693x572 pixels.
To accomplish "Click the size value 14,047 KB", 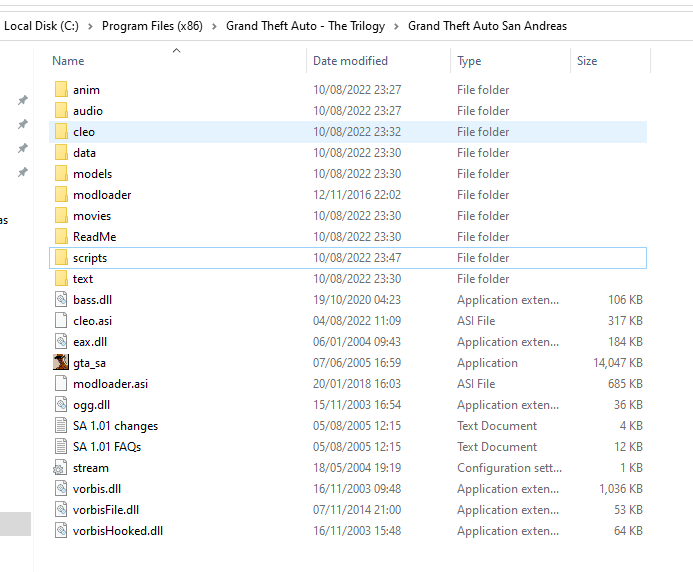I will click(617, 363).
